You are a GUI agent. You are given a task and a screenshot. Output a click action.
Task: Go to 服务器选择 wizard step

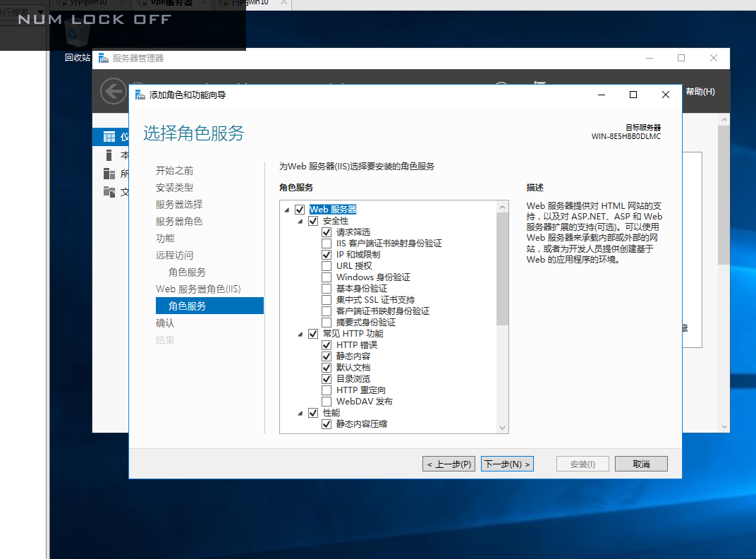179,204
